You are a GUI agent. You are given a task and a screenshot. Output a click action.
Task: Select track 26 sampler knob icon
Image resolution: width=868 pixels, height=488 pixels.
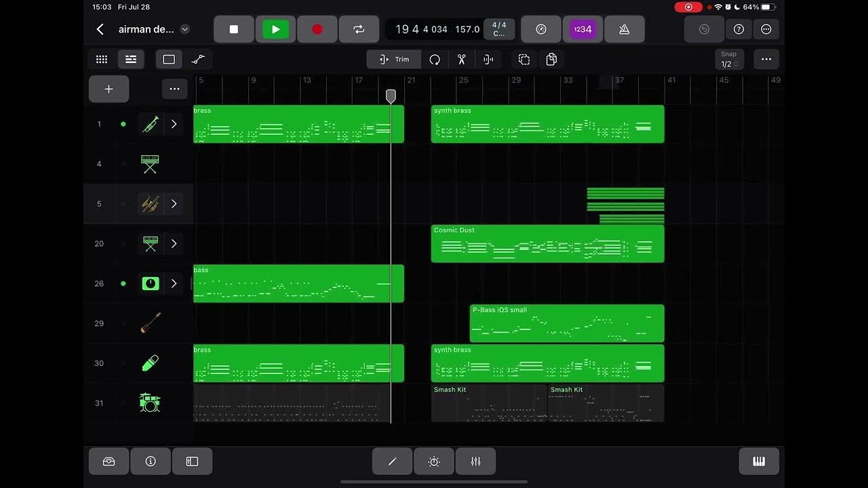(151, 283)
